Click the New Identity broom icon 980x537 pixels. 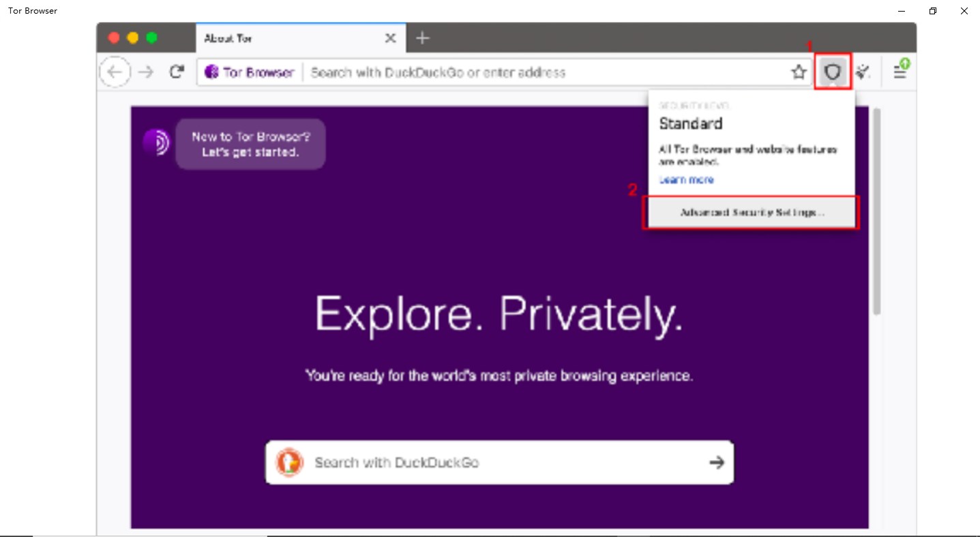[863, 72]
